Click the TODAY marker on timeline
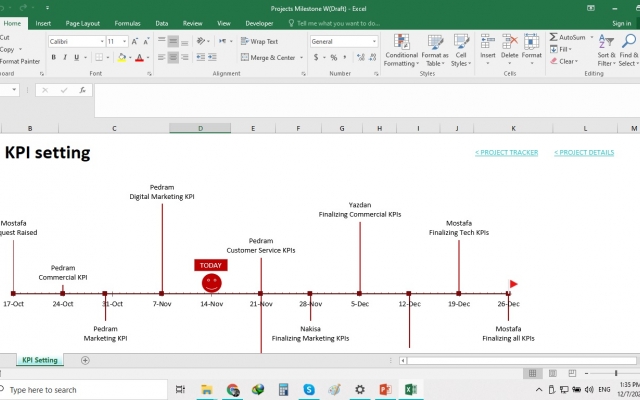Screen dimensions: 640x400 coord(211,265)
